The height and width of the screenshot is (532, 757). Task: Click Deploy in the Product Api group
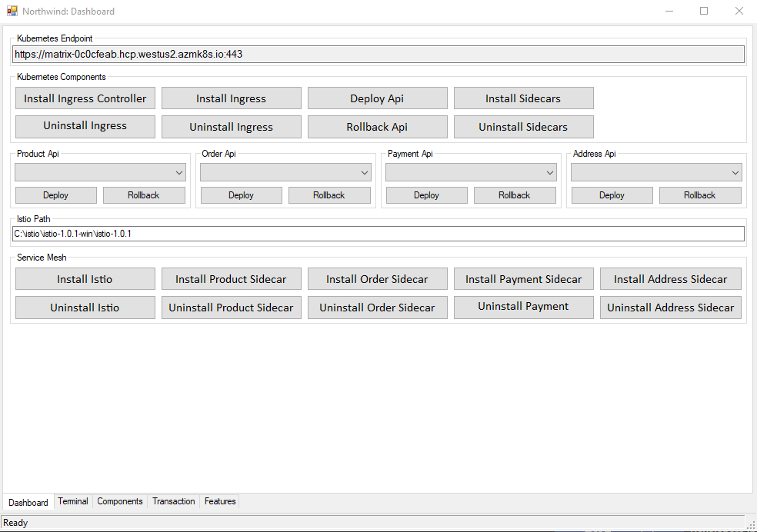(x=56, y=195)
